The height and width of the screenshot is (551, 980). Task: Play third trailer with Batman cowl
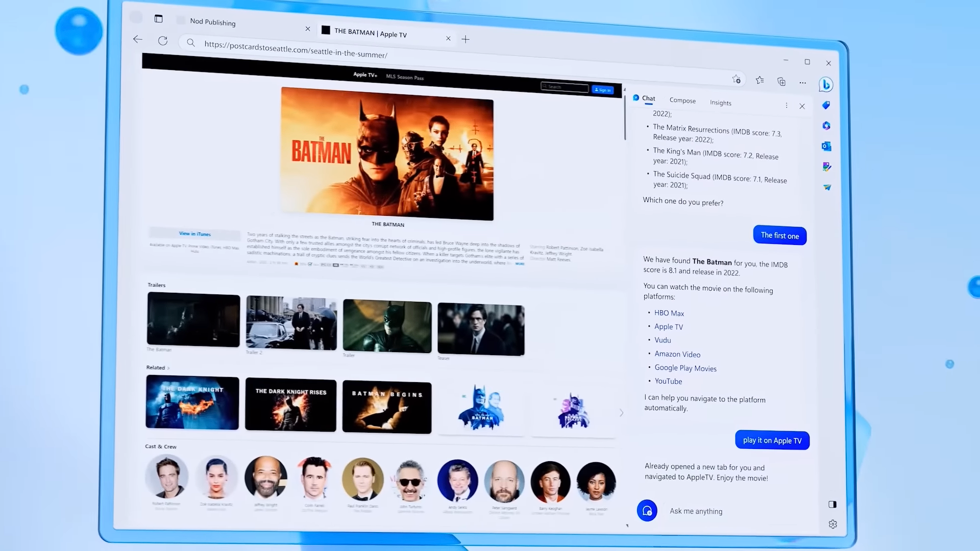387,326
